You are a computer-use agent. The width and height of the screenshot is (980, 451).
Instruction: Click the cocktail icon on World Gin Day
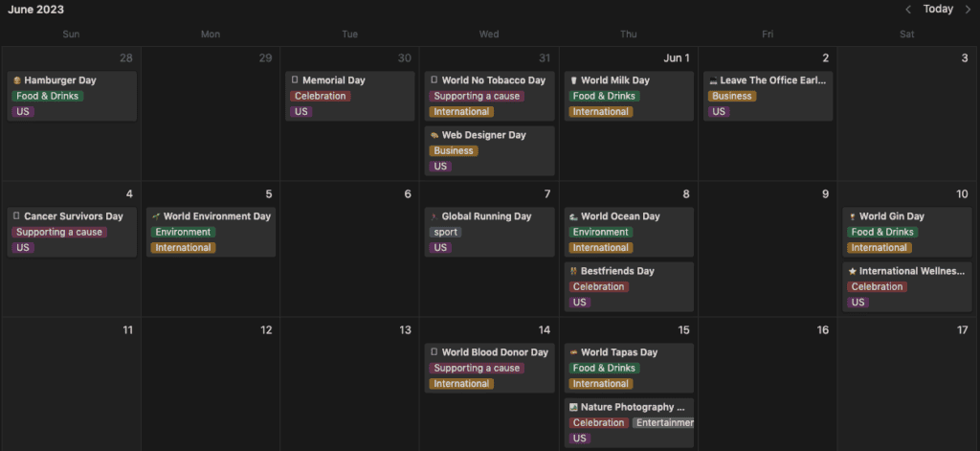[x=852, y=216]
